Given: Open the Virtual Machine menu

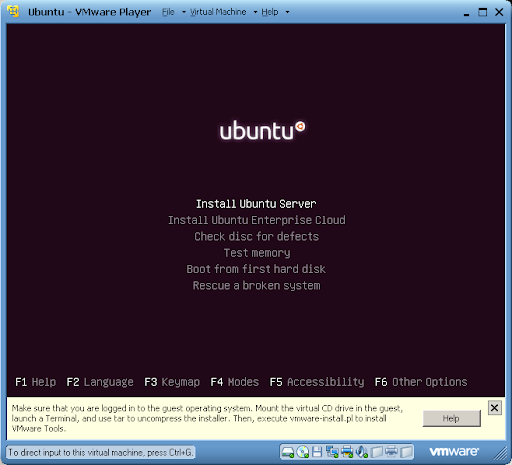Looking at the screenshot, I should (218, 12).
